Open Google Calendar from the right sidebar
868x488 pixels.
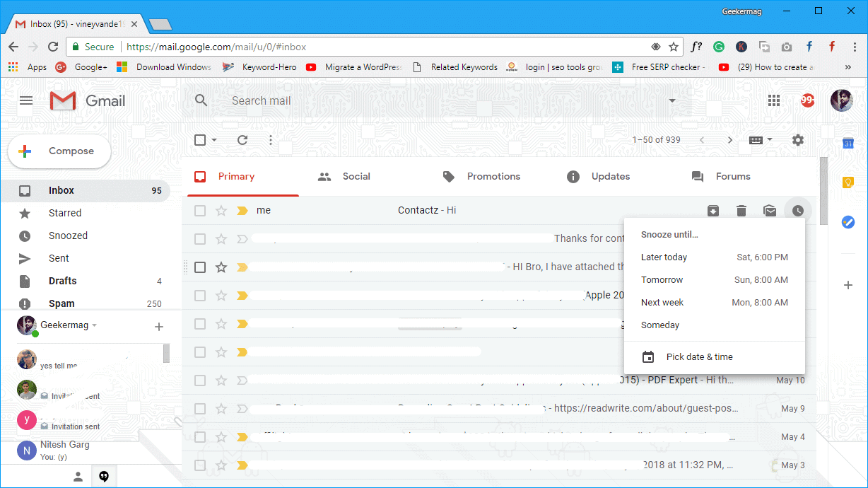(x=848, y=143)
